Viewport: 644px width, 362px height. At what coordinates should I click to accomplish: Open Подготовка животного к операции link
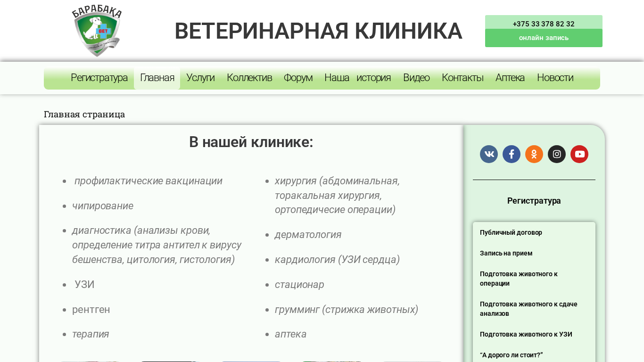(519, 279)
